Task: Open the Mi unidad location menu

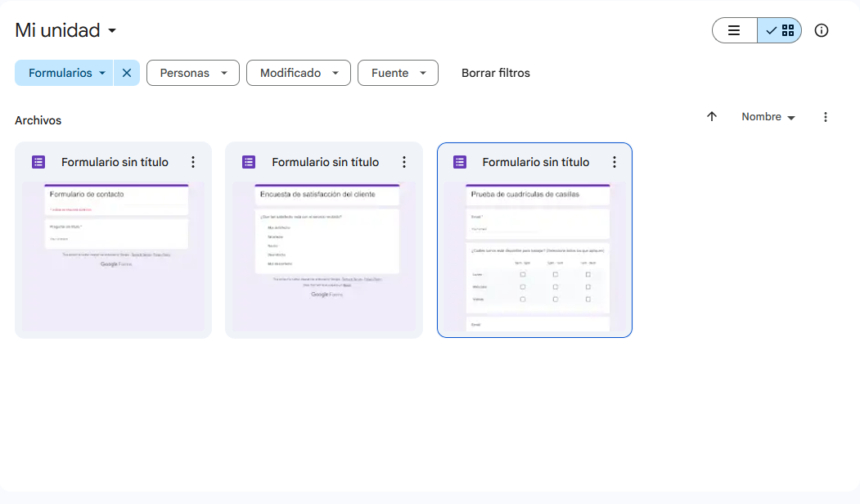Action: coord(66,31)
